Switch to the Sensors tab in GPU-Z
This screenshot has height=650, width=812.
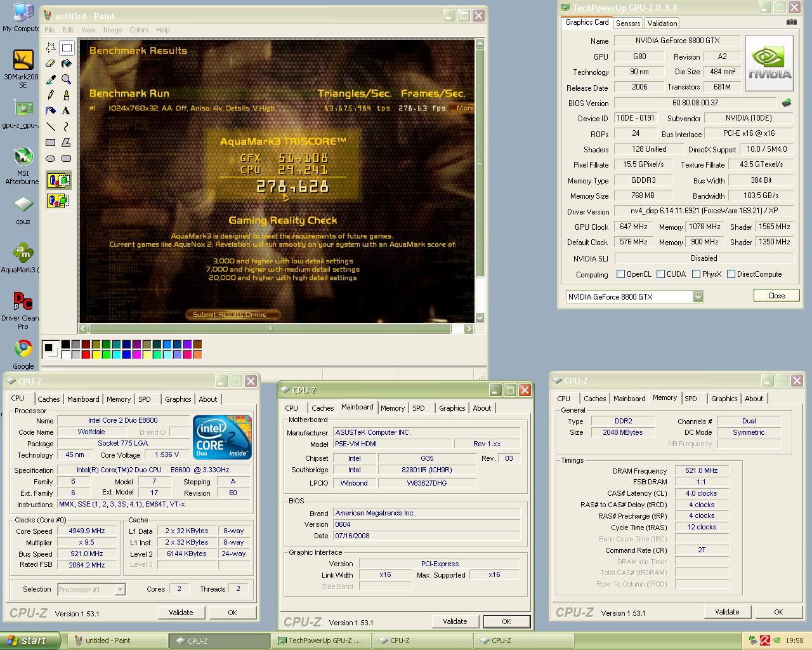[628, 23]
